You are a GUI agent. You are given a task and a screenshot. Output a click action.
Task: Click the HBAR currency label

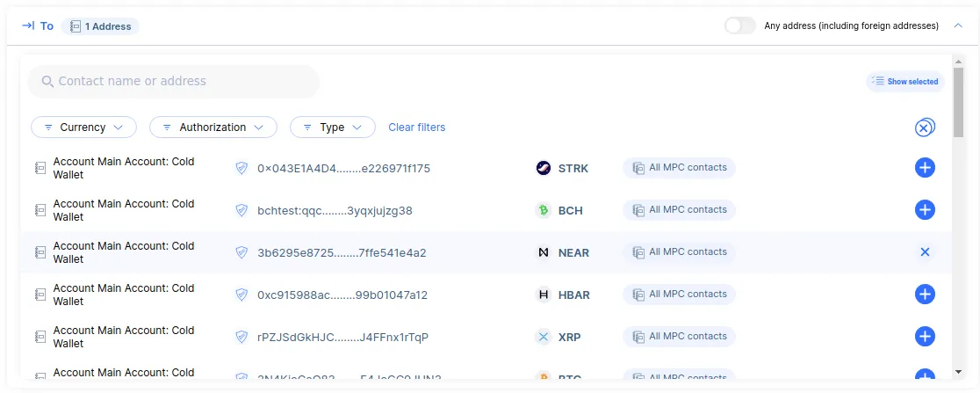[573, 295]
